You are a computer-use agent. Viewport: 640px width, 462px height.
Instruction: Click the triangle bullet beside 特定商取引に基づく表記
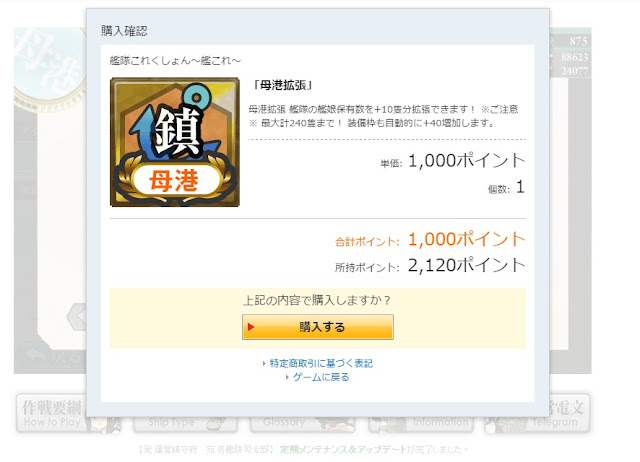264,363
